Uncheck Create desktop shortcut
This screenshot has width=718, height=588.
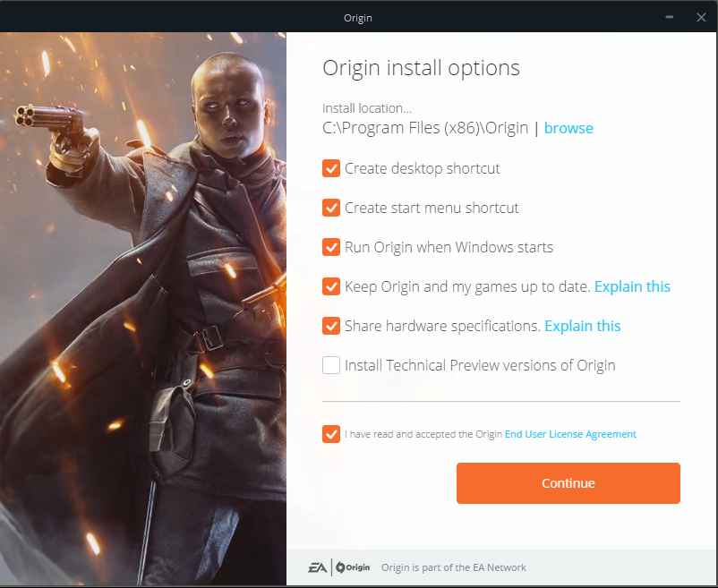331,168
